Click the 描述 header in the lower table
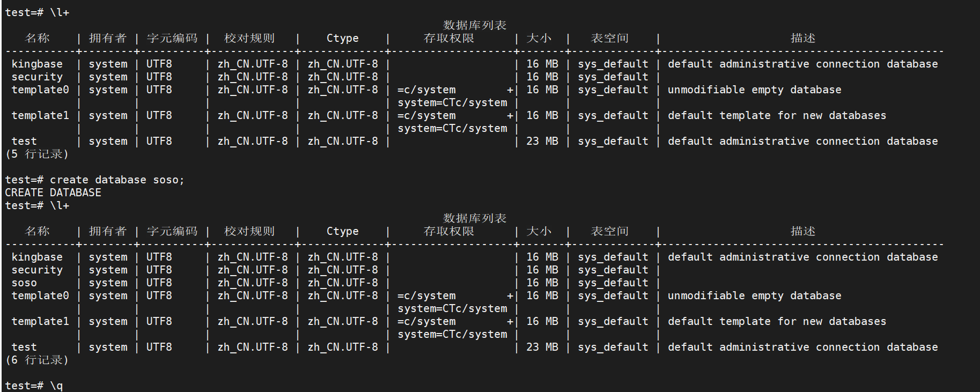 802,232
